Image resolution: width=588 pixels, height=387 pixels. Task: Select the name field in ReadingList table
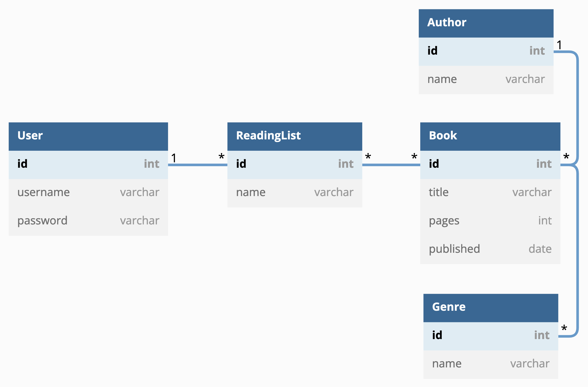point(295,192)
